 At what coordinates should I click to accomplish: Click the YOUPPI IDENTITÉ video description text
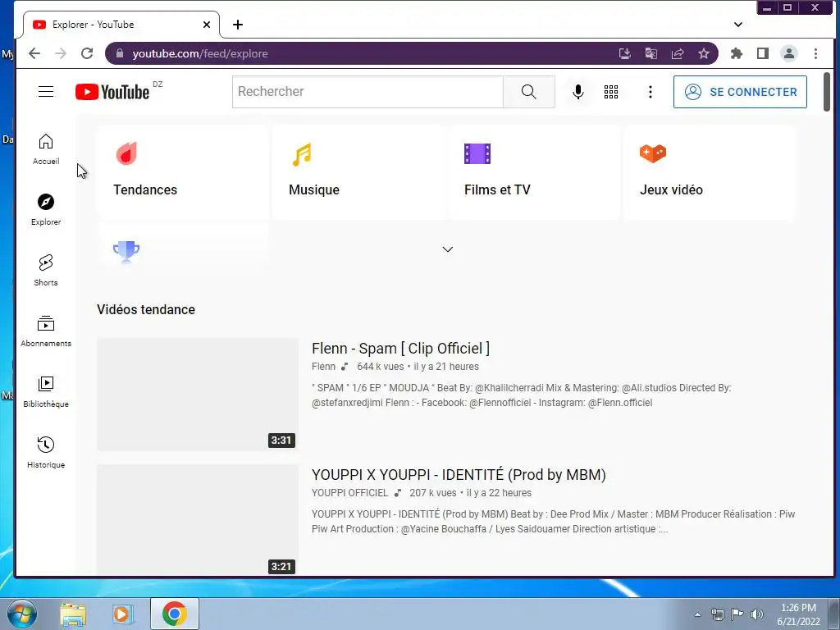coord(554,522)
